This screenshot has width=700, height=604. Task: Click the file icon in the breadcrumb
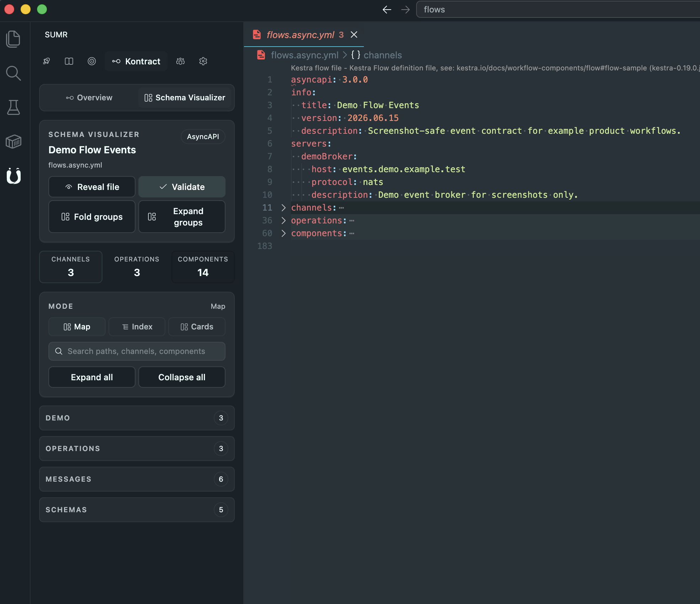[261, 55]
